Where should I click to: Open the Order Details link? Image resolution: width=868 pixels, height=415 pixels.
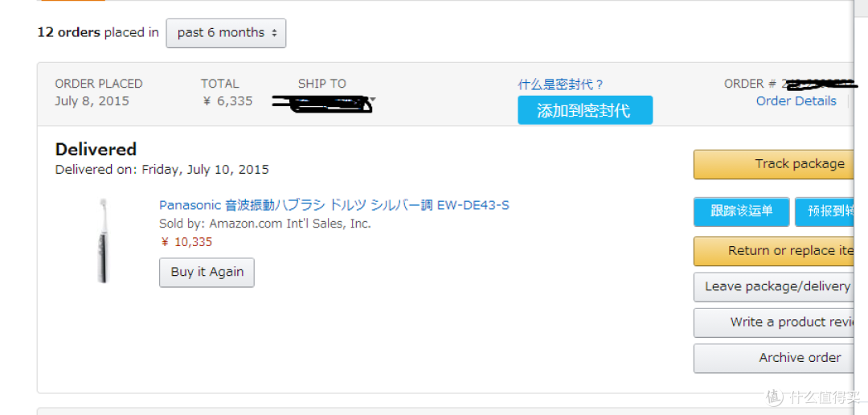pyautogui.click(x=796, y=101)
